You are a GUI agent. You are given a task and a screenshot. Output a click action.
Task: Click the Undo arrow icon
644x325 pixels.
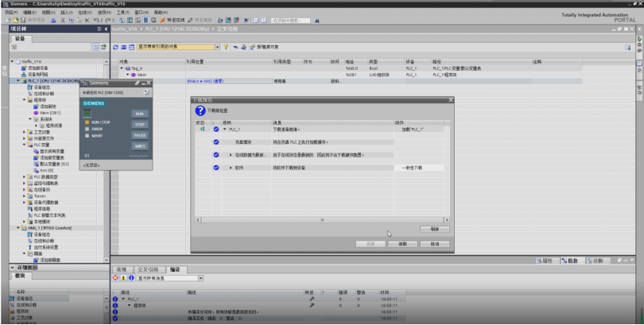tap(96, 20)
